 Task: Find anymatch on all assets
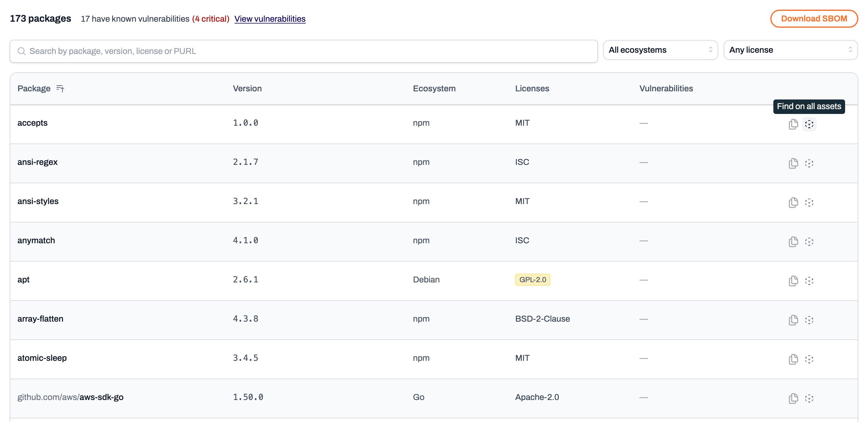(x=809, y=242)
